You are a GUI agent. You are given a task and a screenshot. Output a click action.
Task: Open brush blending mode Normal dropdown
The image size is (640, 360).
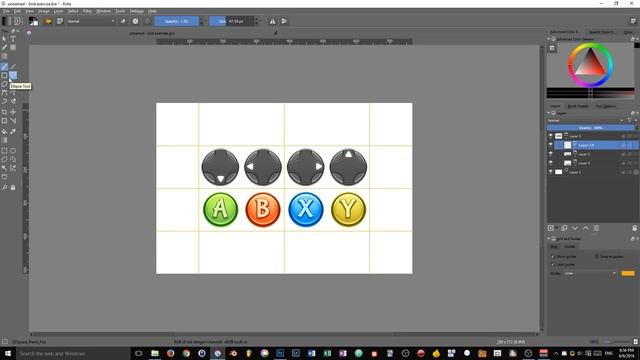coord(91,21)
